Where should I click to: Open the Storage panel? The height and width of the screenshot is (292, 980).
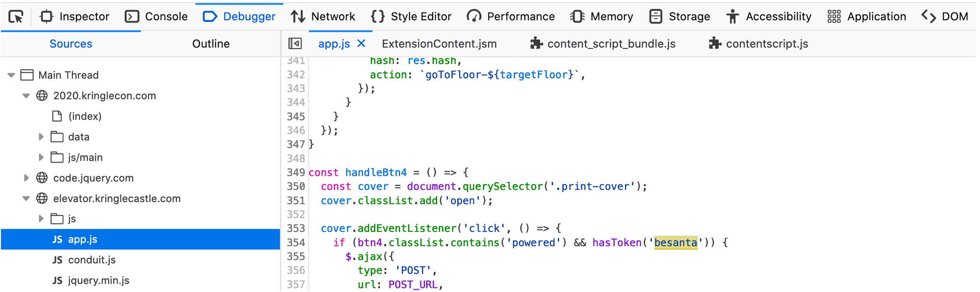(x=679, y=17)
